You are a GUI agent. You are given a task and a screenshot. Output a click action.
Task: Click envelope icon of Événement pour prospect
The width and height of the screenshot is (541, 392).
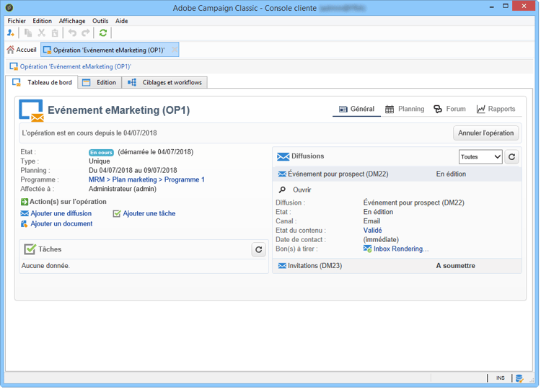pos(282,174)
